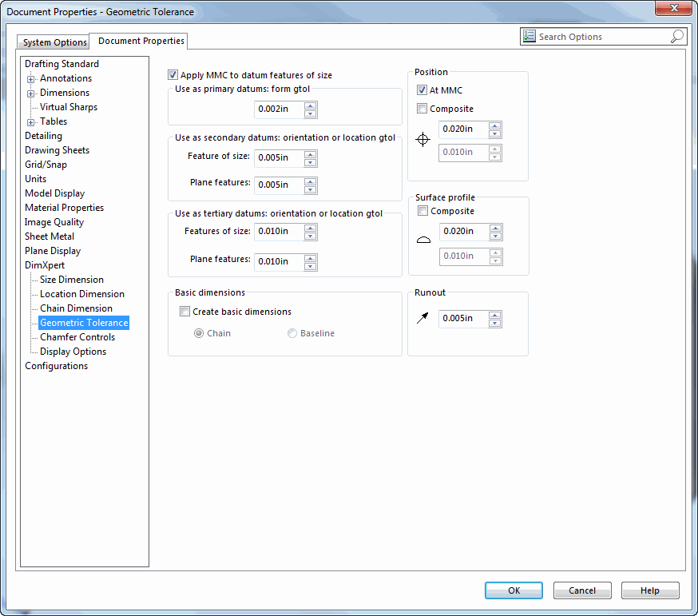Screen dimensions: 698x616
Task: Open Chamfer Controls settings
Action: click(77, 337)
